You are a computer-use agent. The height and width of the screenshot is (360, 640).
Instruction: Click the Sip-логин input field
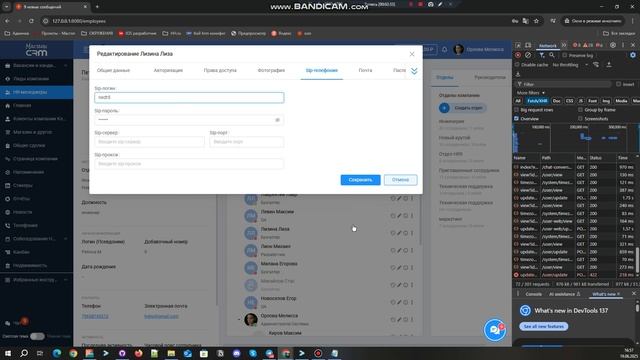coord(189,98)
